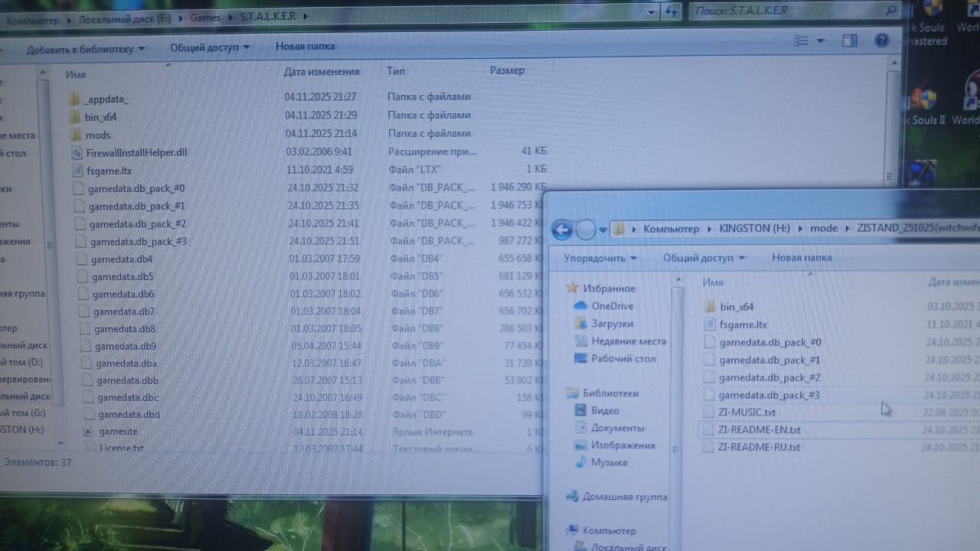Select the _appdata_ folder icon
The height and width of the screenshot is (551, 980).
[74, 99]
